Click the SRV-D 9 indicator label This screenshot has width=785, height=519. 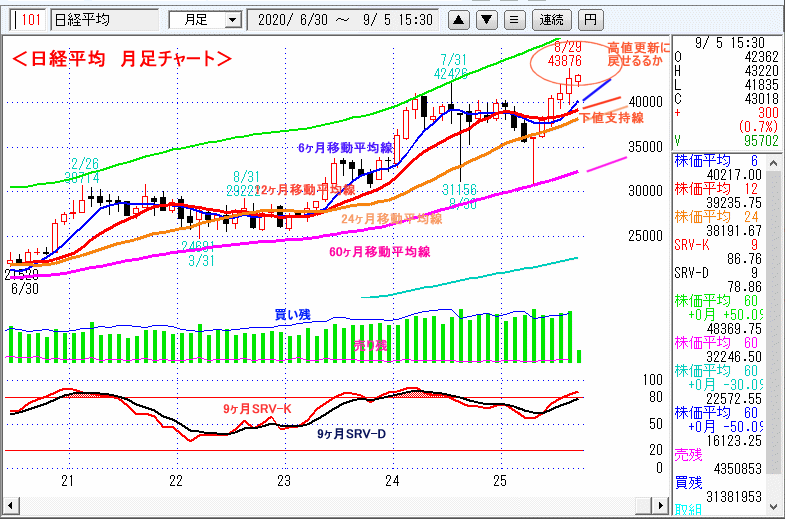click(x=716, y=273)
